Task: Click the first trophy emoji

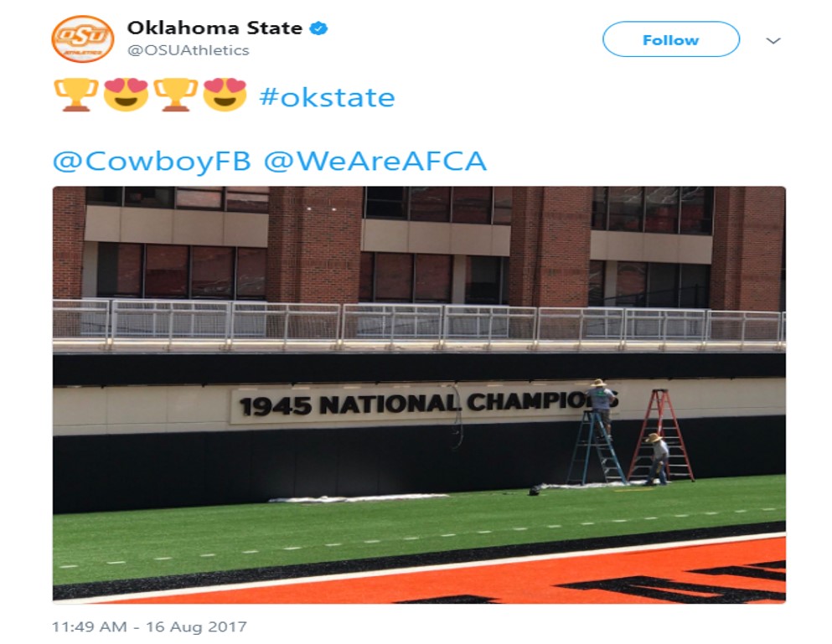Action: pyautogui.click(x=75, y=95)
